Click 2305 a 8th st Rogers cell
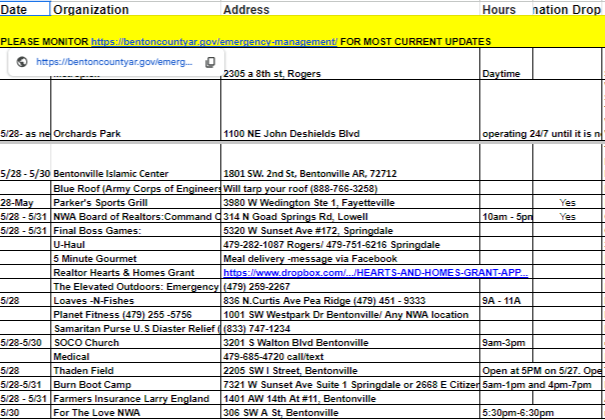Screen dimensions: 605x420 (x=350, y=64)
